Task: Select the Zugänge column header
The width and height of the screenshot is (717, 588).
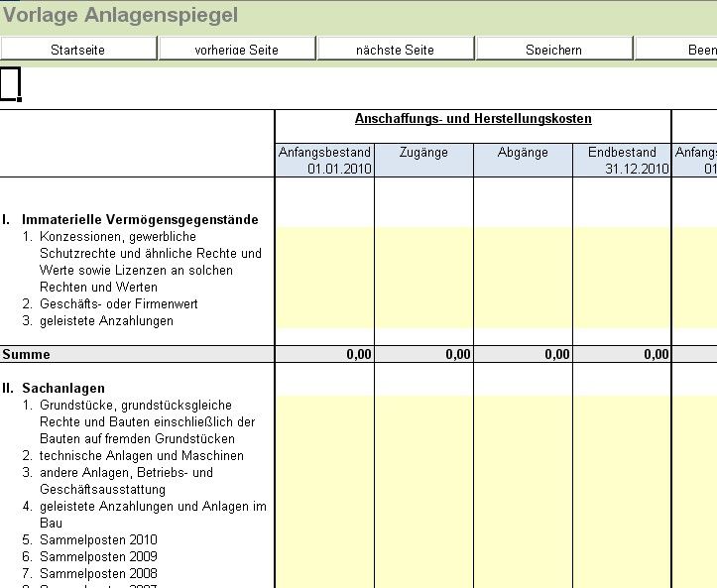Action: (423, 160)
